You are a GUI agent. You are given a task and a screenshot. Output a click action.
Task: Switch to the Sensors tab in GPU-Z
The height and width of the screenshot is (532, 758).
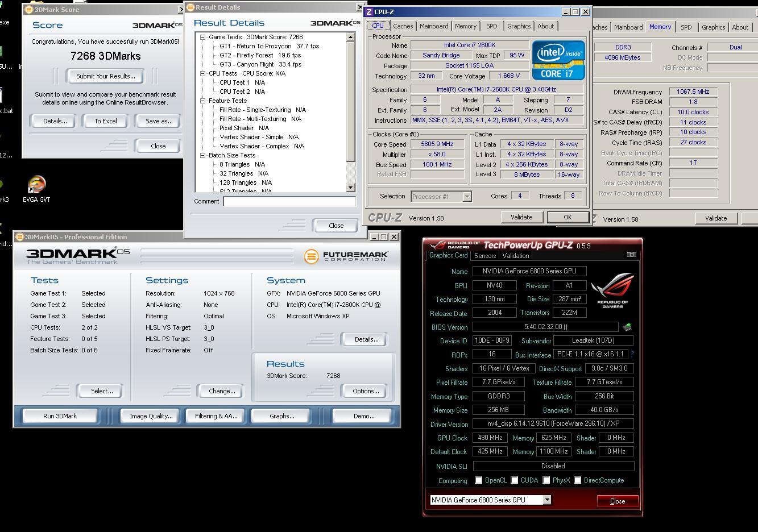tap(485, 256)
